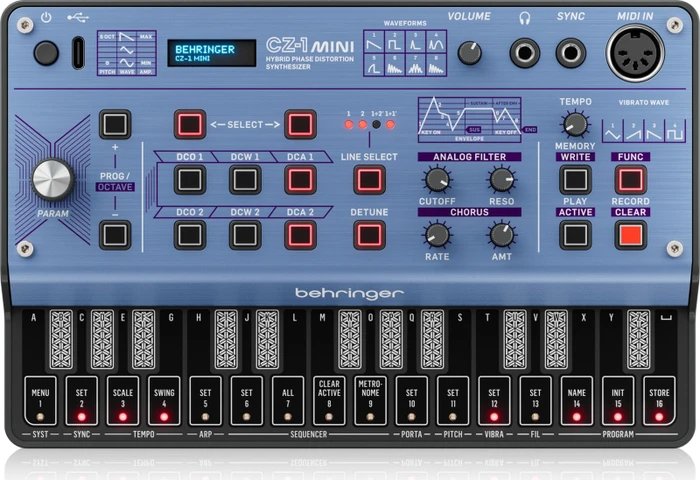Click the SWING 4 step button

[x=164, y=401]
